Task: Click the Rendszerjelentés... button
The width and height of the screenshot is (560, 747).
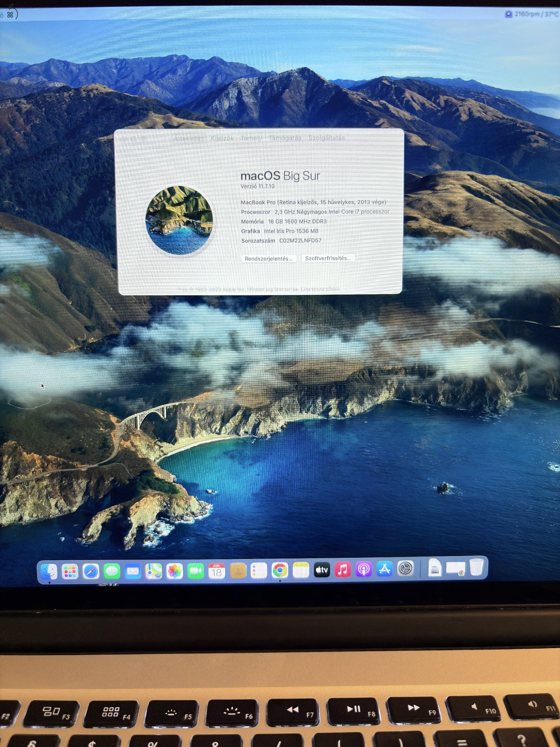Action: pyautogui.click(x=269, y=259)
